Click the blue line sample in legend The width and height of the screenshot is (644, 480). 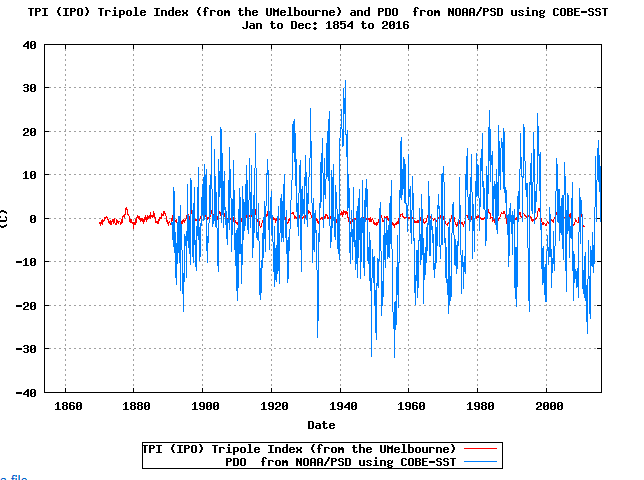(481, 461)
